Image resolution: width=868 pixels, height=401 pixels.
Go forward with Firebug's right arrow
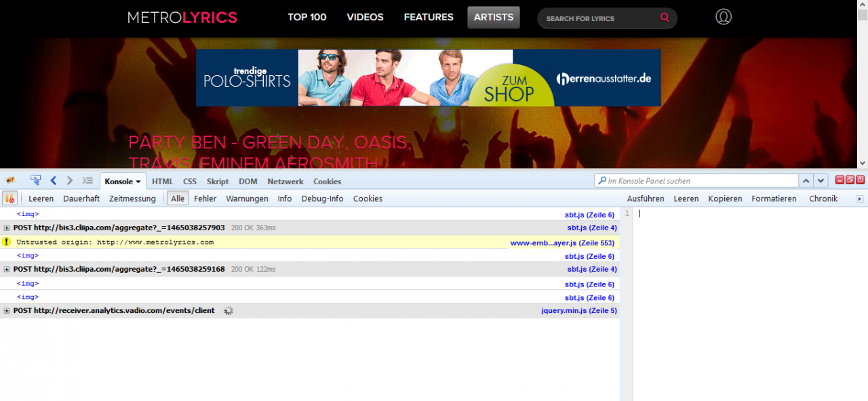tap(70, 181)
